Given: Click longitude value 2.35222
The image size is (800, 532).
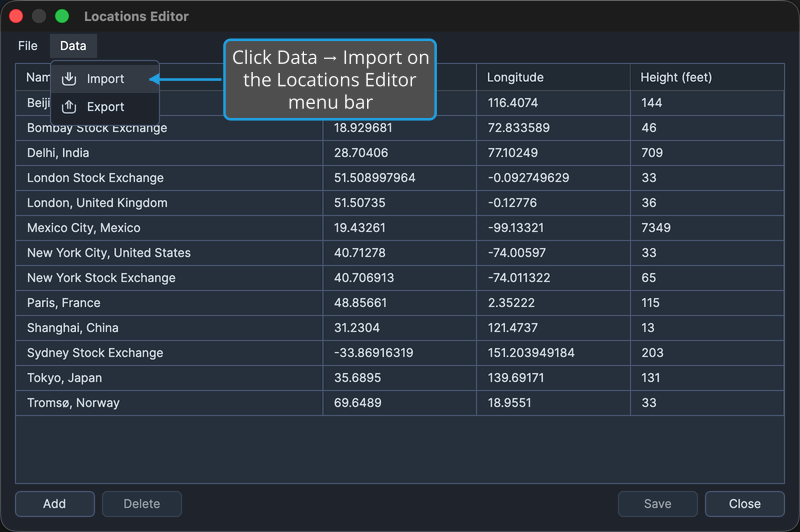Looking at the screenshot, I should 511,303.
